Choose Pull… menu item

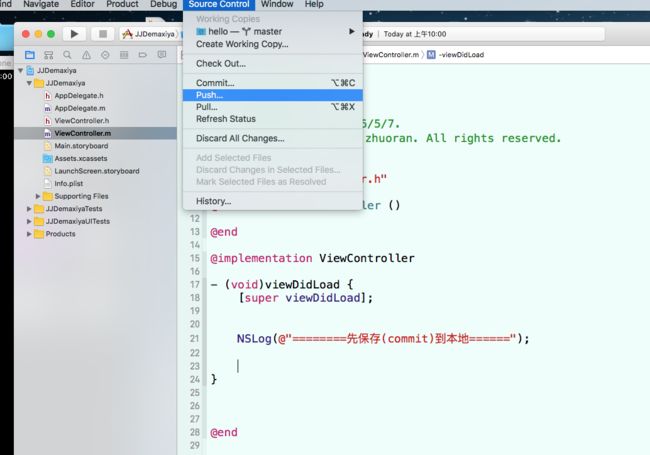tap(273, 107)
